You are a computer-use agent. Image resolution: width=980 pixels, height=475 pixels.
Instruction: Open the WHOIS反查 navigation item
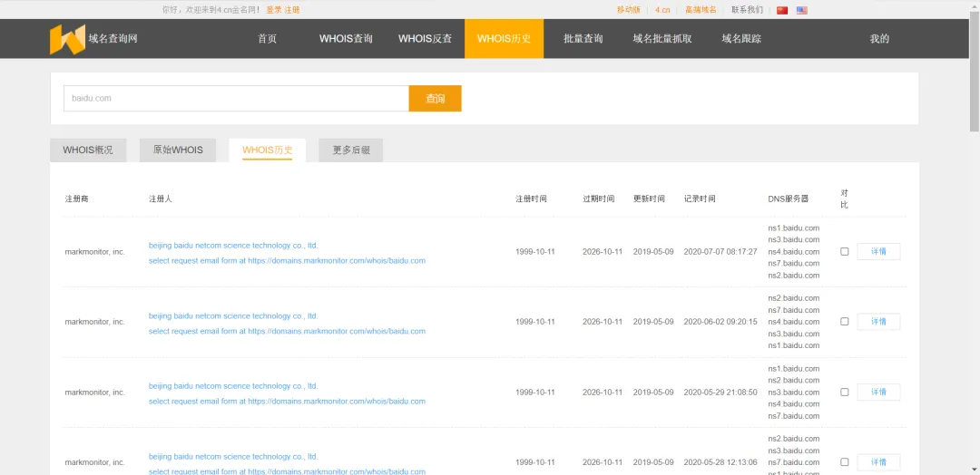425,39
